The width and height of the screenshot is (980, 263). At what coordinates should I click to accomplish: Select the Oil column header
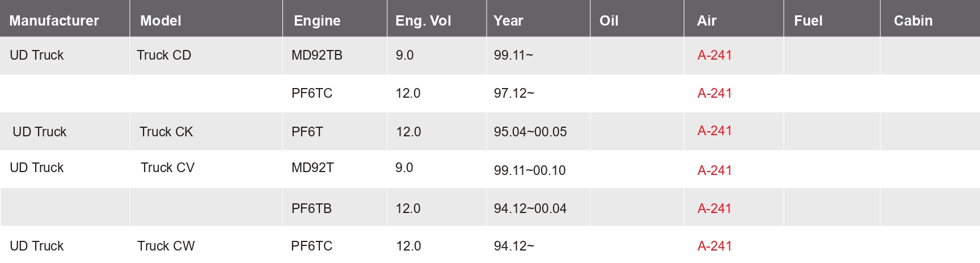pos(609,21)
